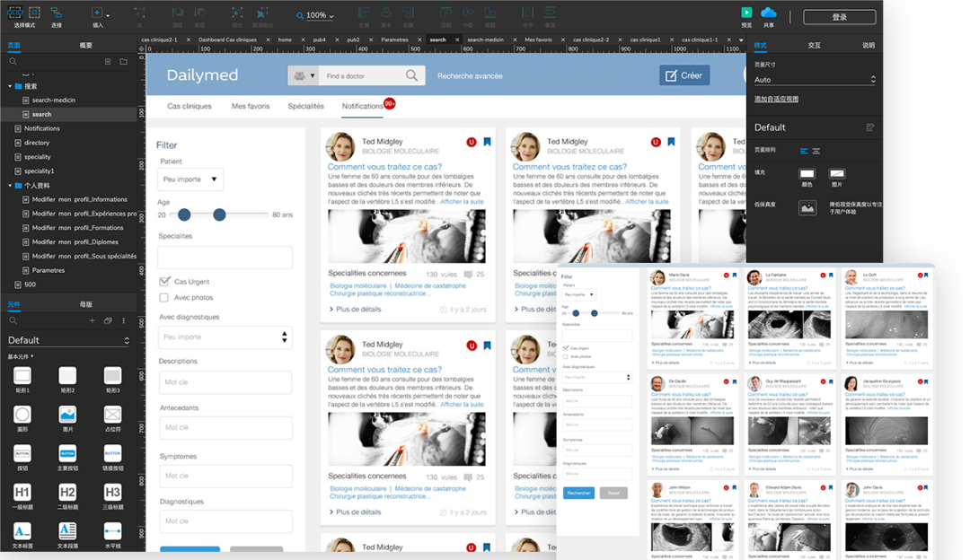Open the Peu importe patient dropdown
970x560 pixels.
190,179
